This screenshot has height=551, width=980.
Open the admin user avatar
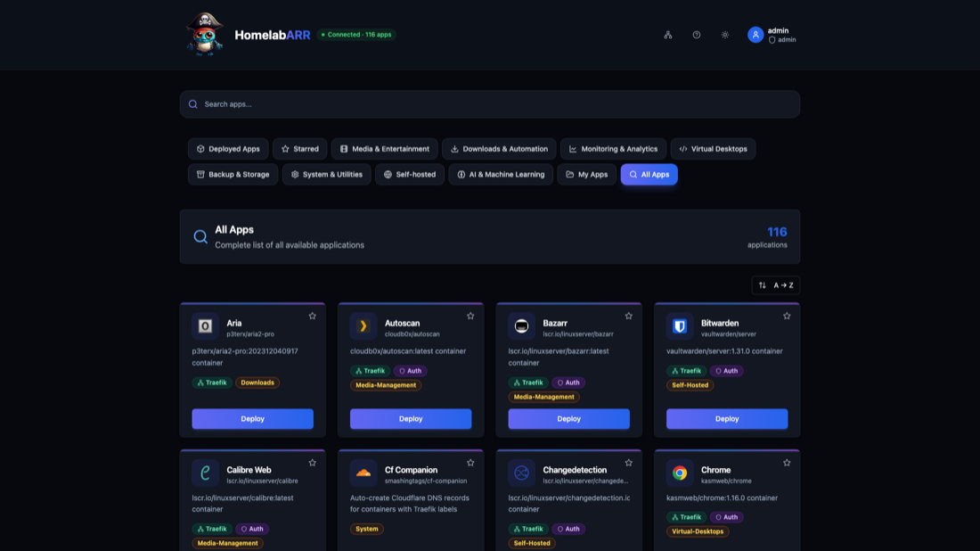pos(755,35)
